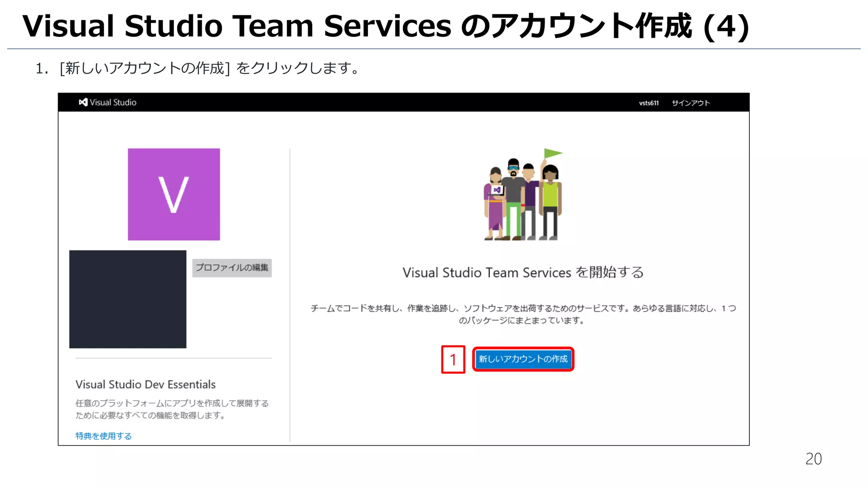Viewport: 868px width, 488px height.
Task: Click the チームでコードを共有し description text
Action: (523, 314)
